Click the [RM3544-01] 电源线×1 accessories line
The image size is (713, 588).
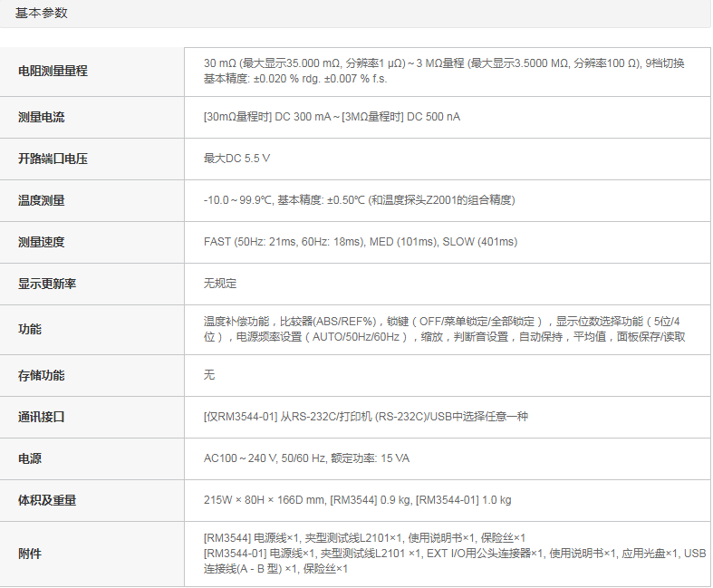(x=455, y=554)
